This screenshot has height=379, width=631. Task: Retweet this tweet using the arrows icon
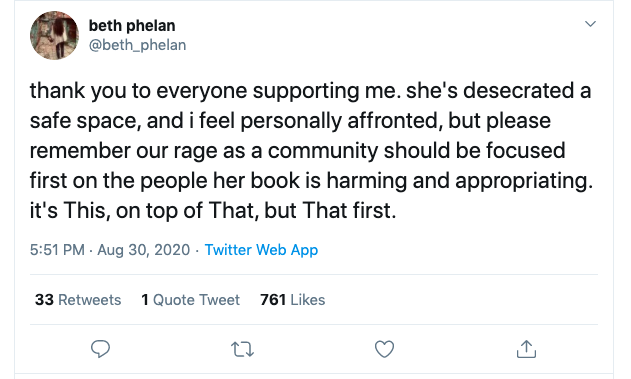pyautogui.click(x=242, y=349)
